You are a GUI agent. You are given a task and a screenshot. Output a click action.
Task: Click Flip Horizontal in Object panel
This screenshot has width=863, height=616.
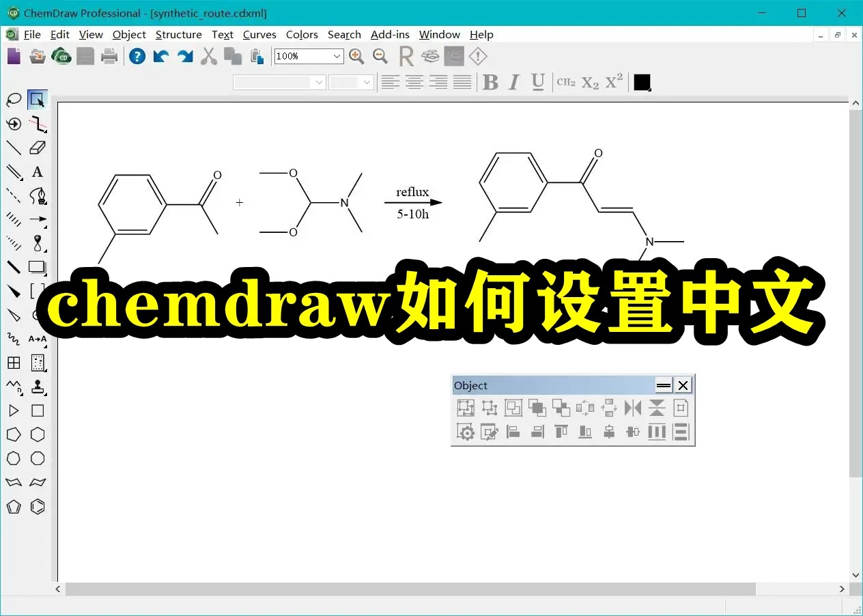[x=633, y=408]
